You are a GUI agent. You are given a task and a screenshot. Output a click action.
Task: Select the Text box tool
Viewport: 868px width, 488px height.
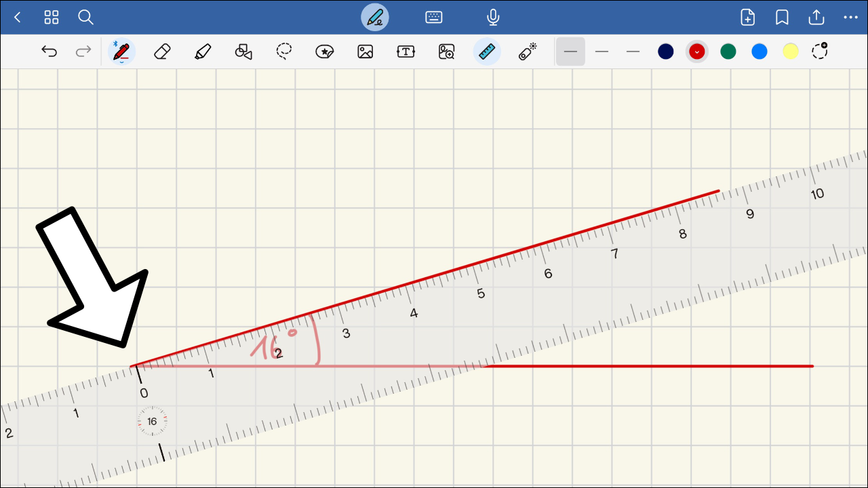click(x=406, y=52)
